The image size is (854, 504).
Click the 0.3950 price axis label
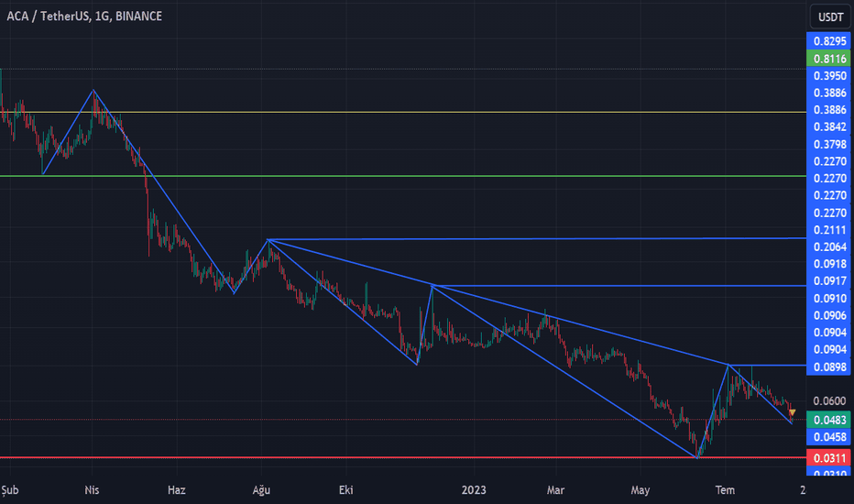(830, 76)
